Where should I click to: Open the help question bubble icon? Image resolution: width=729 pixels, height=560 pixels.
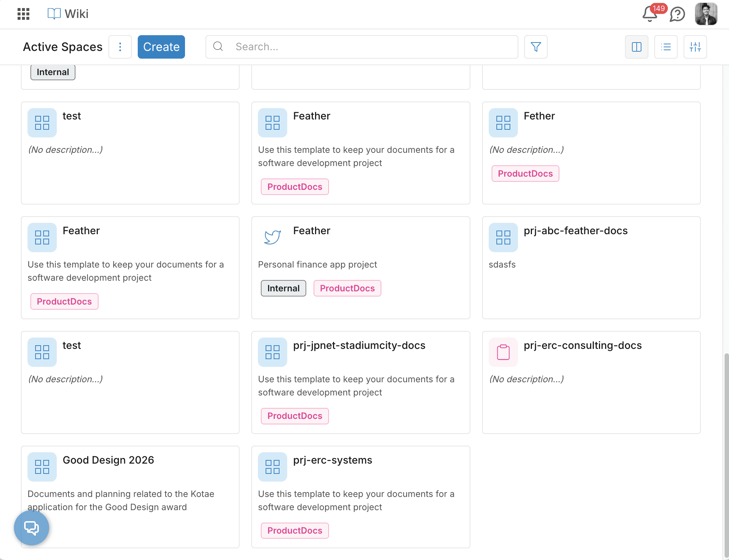[677, 15]
